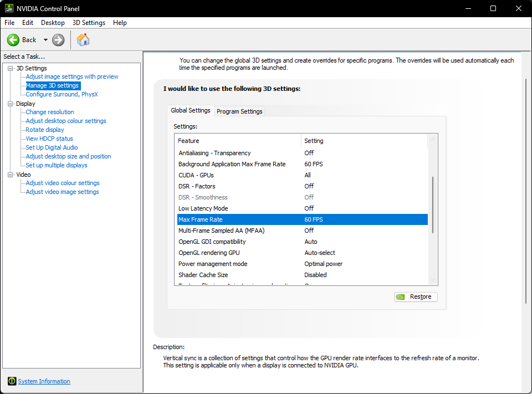Click the Setting column header
This screenshot has width=532, height=394.
coord(364,141)
